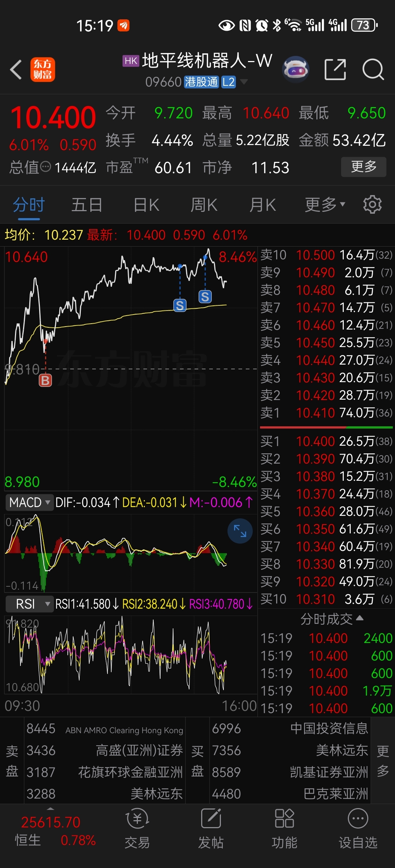Open 更多 broker queue link
The image size is (395, 868).
tap(383, 761)
